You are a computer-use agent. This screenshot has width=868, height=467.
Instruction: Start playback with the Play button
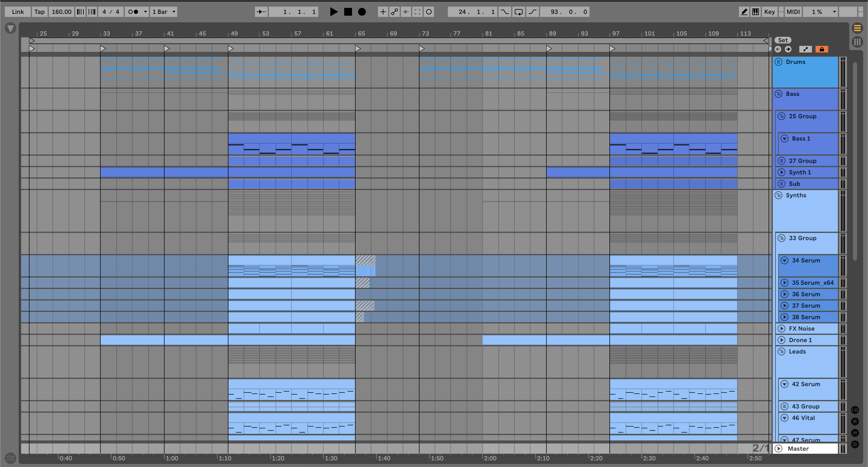pos(333,12)
